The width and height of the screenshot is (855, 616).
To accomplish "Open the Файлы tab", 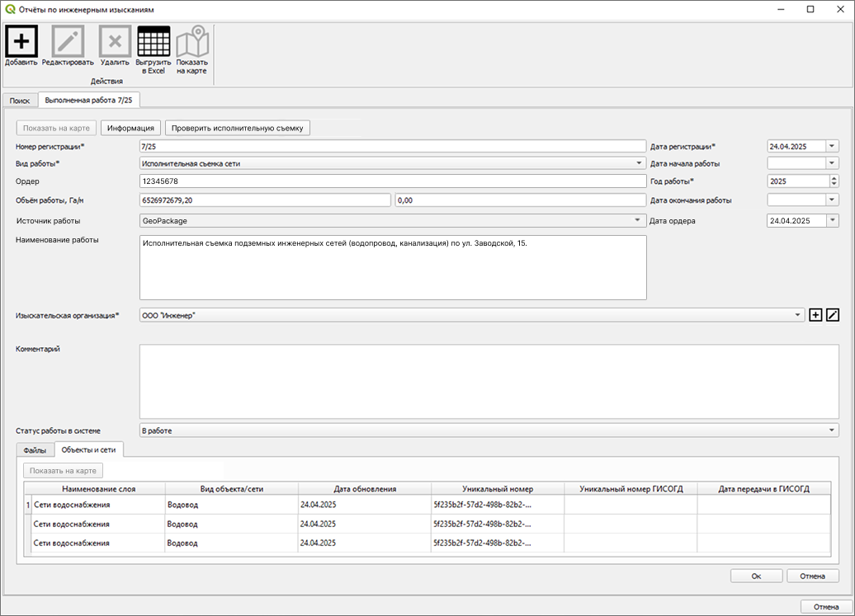I will [x=35, y=450].
